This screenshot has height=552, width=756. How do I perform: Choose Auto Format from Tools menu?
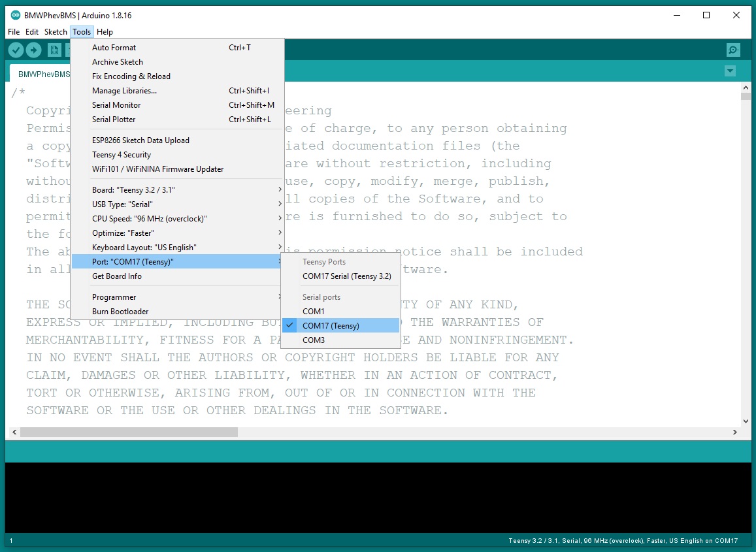pos(114,47)
